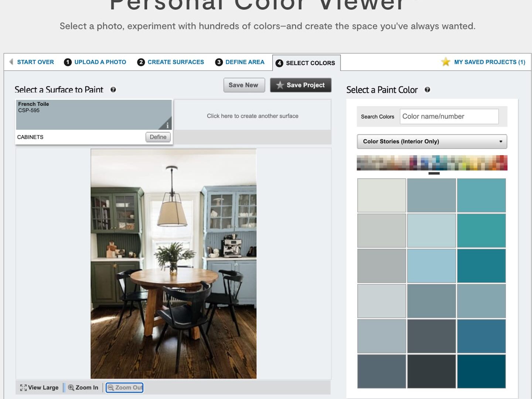Select the bright teal swatch in top-right corner
Screen dimensions: 532x399
[x=481, y=195]
